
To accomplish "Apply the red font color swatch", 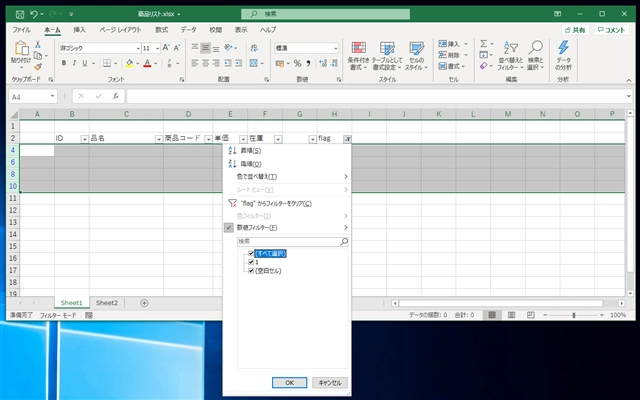I will [x=147, y=63].
